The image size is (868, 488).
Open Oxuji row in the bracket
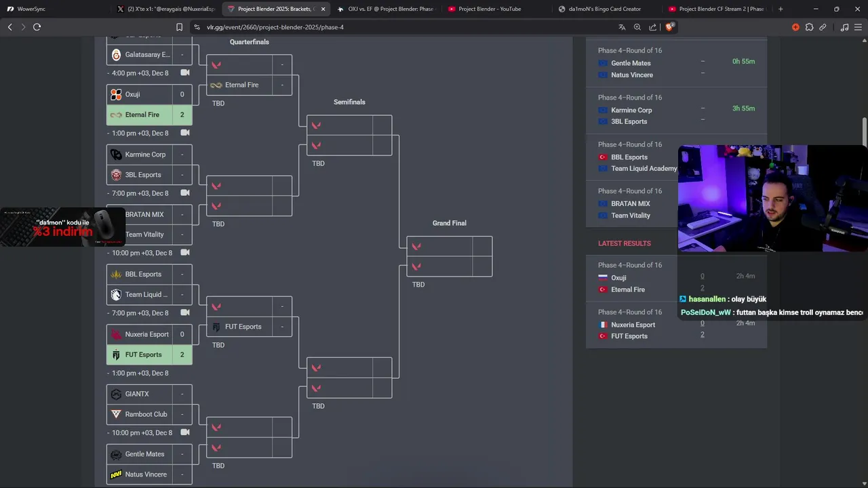click(x=149, y=95)
